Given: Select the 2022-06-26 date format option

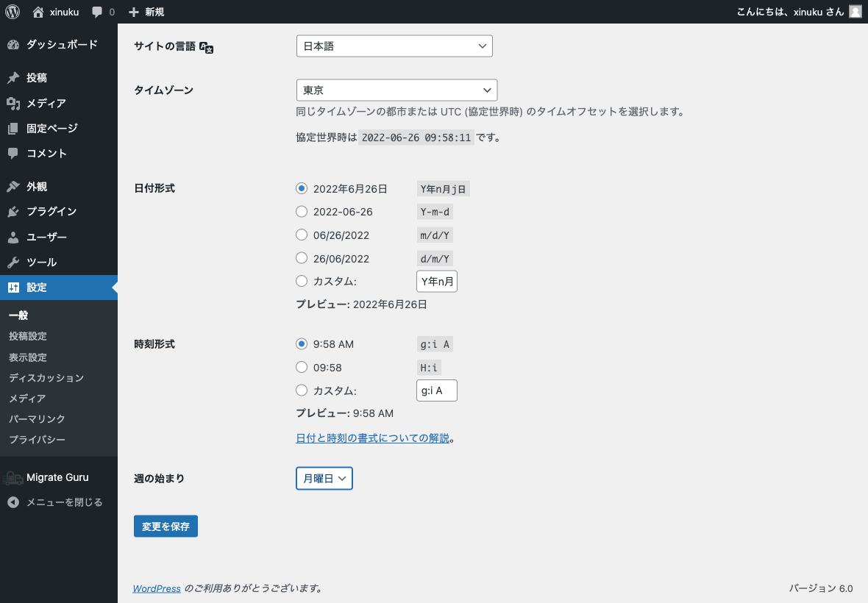Looking at the screenshot, I should pos(302,211).
